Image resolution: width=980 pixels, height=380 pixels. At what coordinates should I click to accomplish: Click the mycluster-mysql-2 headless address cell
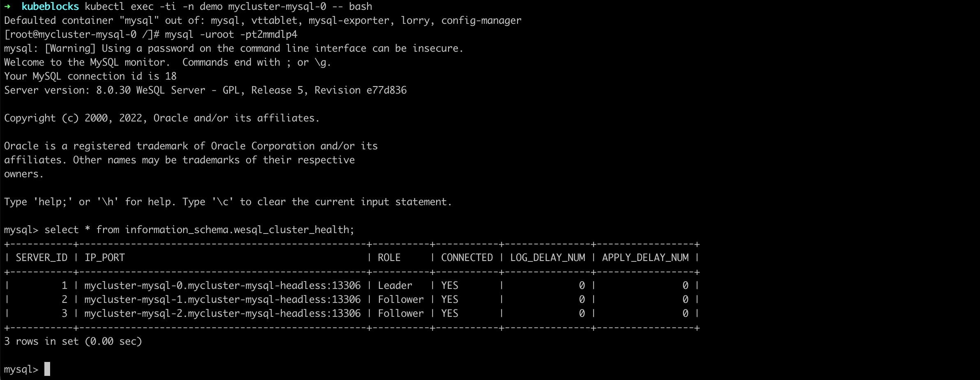pos(222,314)
